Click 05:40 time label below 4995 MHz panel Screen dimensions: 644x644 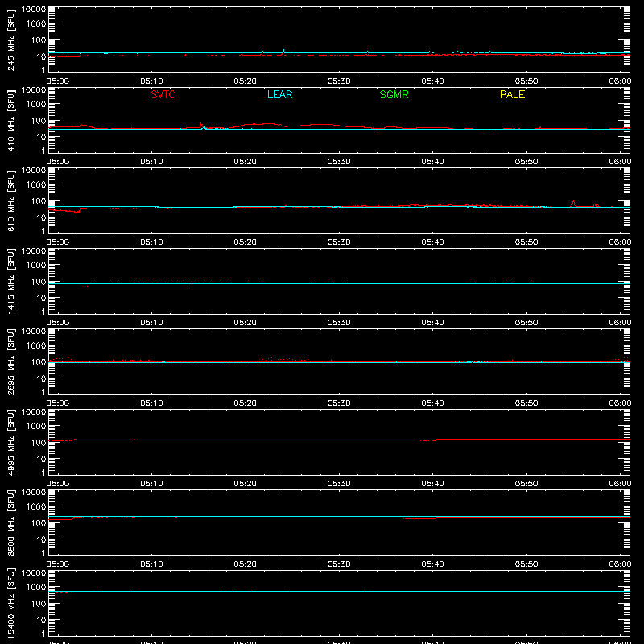click(432, 484)
